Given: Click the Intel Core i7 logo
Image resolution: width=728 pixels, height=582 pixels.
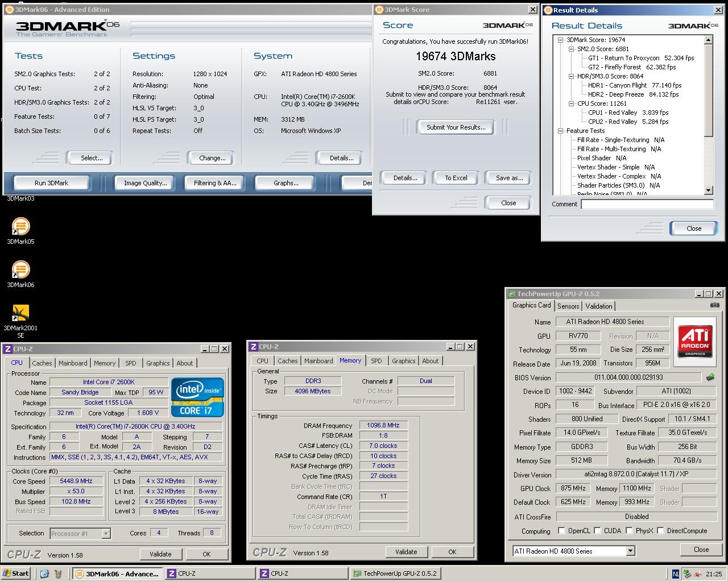Looking at the screenshot, I should click(x=197, y=397).
